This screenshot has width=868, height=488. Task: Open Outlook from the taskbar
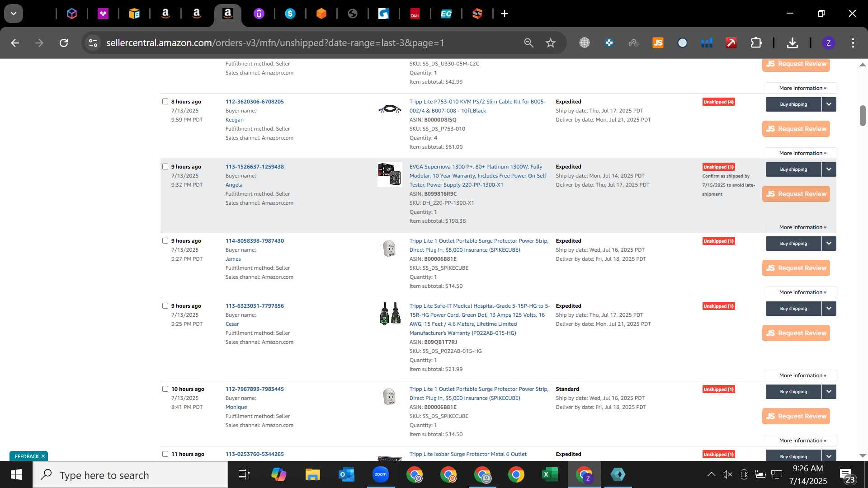346,474
